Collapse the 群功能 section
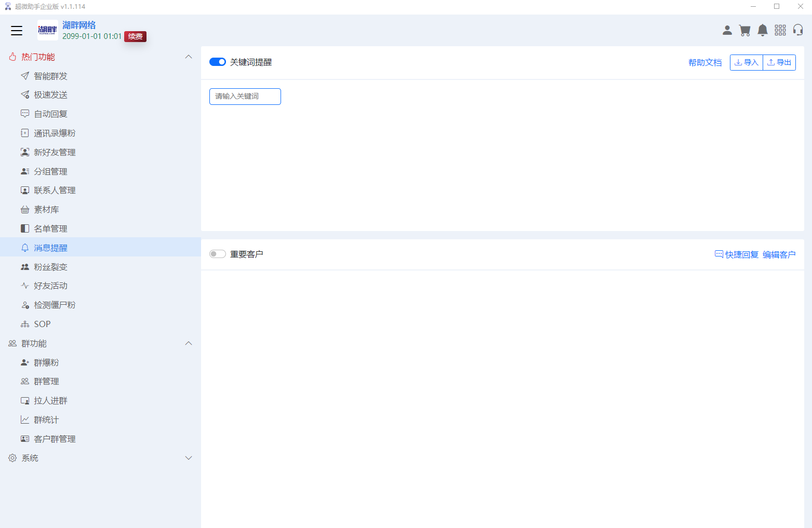The height and width of the screenshot is (528, 812). [189, 344]
